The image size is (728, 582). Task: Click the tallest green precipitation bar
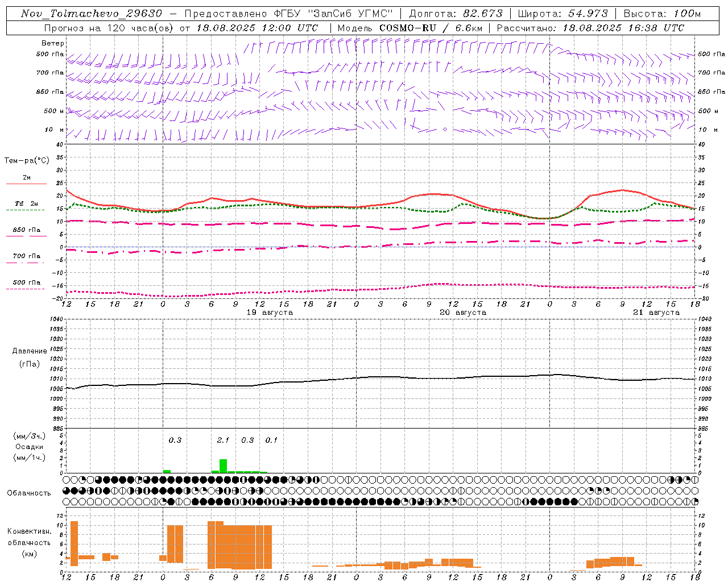(x=224, y=466)
